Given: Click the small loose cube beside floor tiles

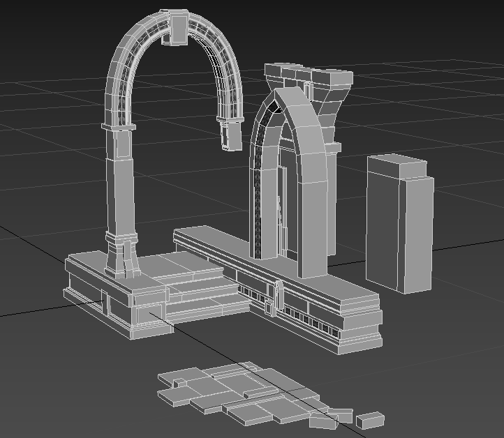Looking at the screenshot, I should 370,421.
